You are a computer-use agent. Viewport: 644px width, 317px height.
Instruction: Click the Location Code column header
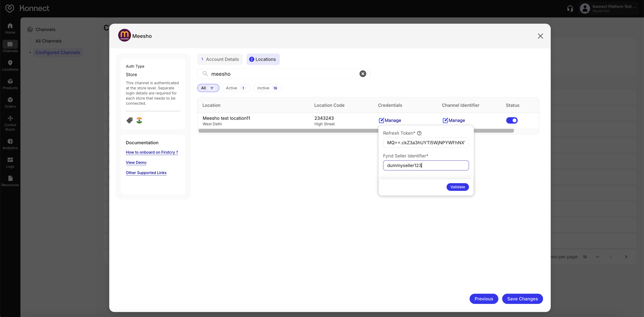329,105
